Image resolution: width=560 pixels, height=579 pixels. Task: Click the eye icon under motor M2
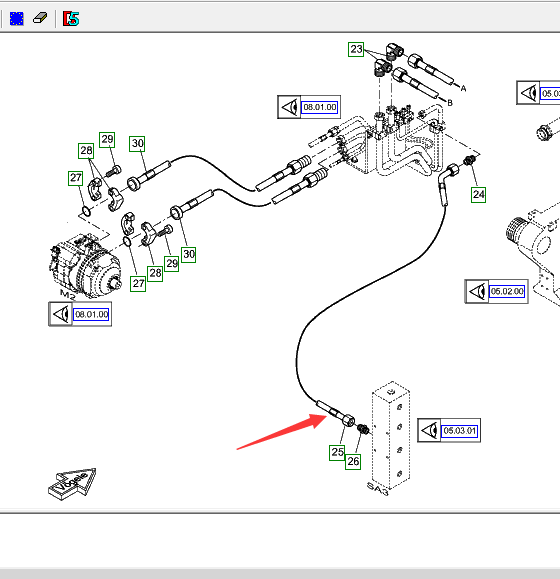[x=61, y=314]
